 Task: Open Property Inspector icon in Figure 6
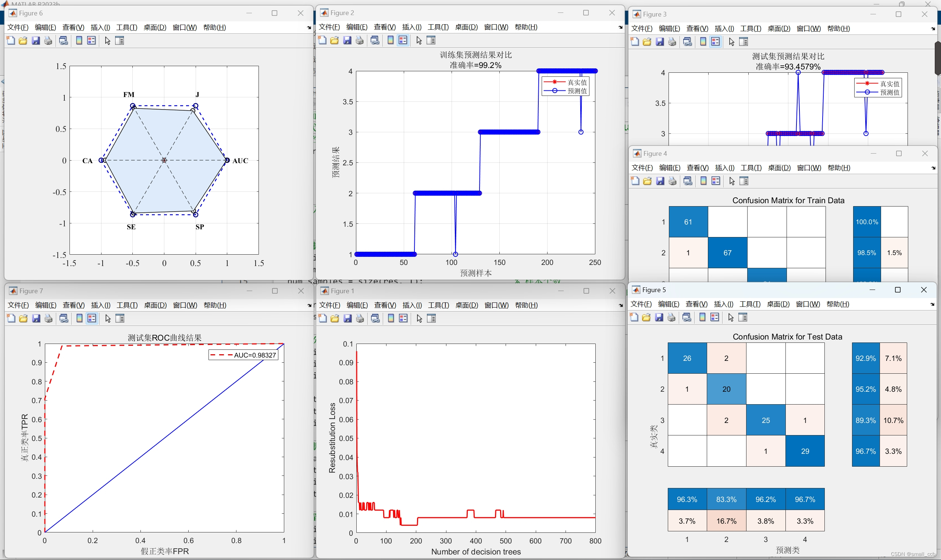click(119, 41)
